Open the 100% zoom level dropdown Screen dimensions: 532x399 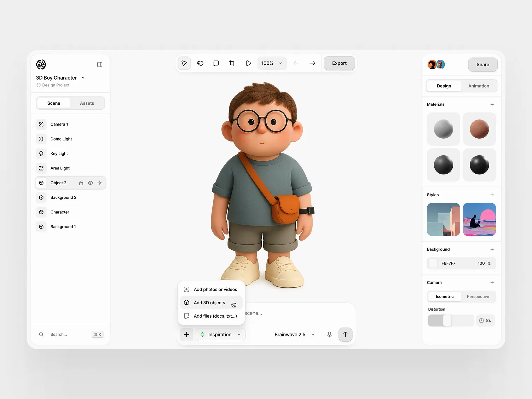272,63
